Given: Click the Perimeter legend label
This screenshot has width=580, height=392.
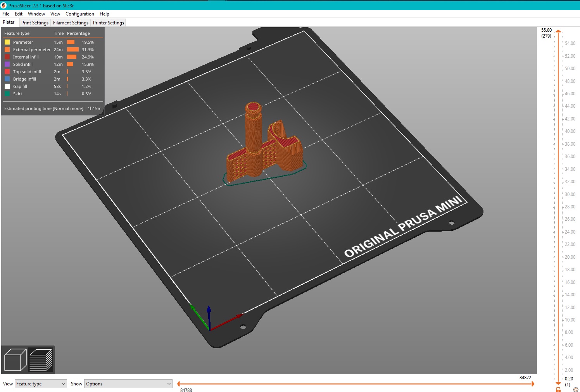Looking at the screenshot, I should pos(23,42).
